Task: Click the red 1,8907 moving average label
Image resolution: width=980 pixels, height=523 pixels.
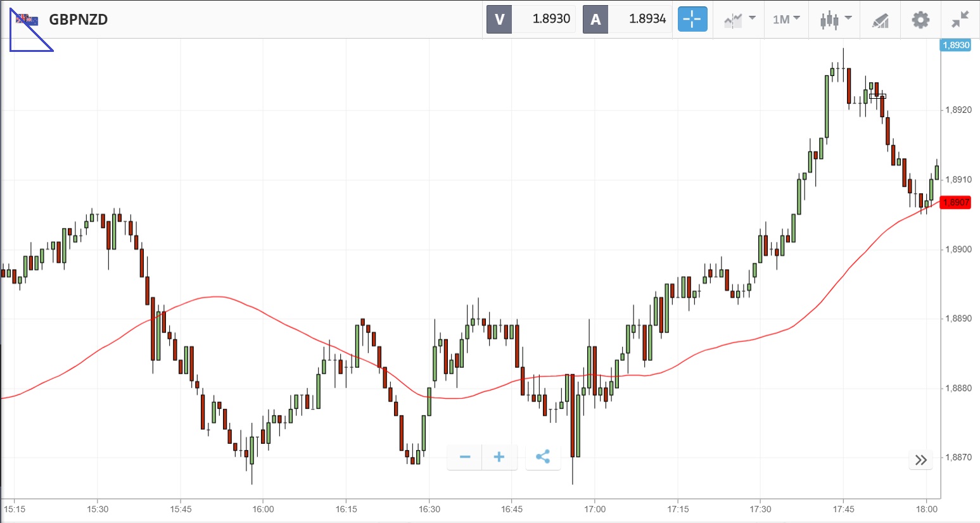Action: pos(955,203)
